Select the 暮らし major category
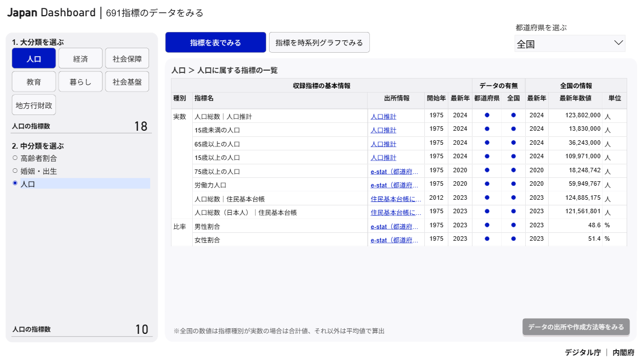Screen dimensions: 644x358 pos(80,81)
